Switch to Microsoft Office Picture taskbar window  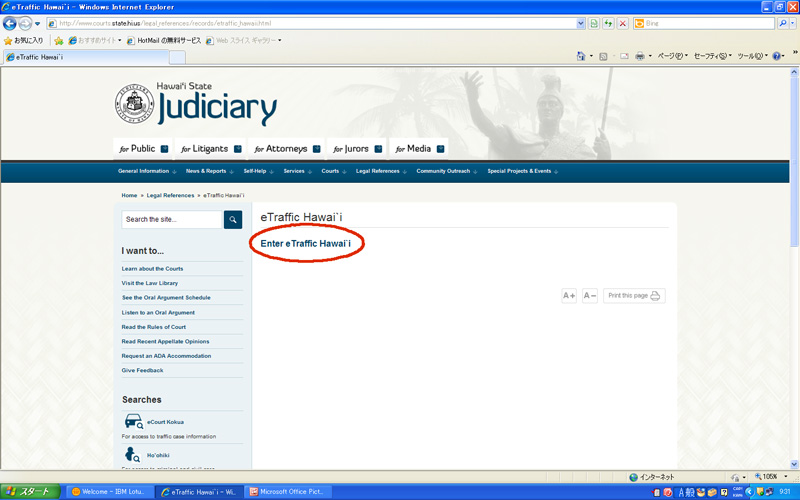(288, 492)
